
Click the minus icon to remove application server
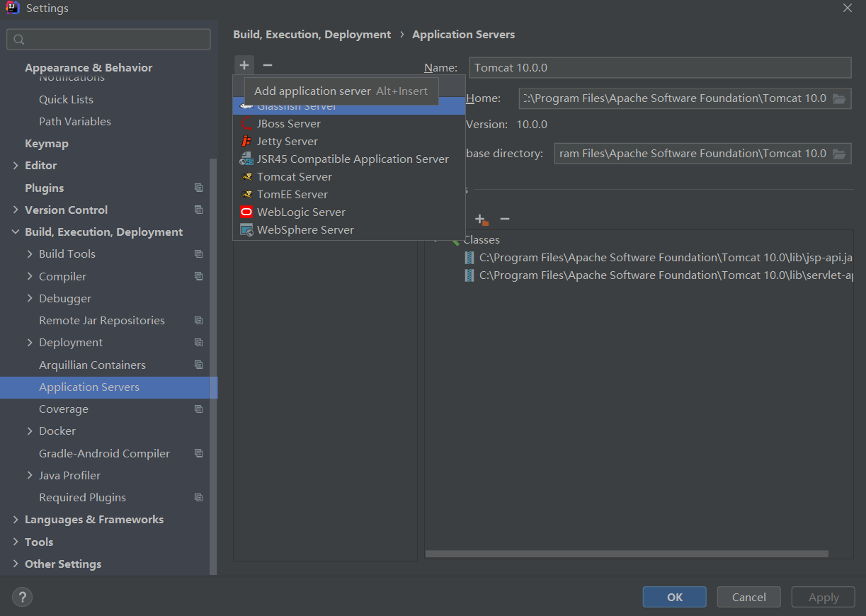[x=267, y=65]
